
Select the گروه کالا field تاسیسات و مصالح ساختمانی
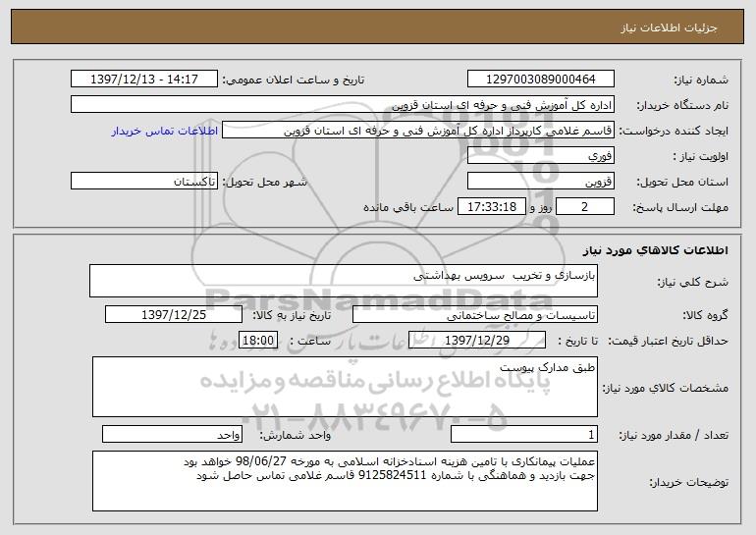pyautogui.click(x=475, y=314)
